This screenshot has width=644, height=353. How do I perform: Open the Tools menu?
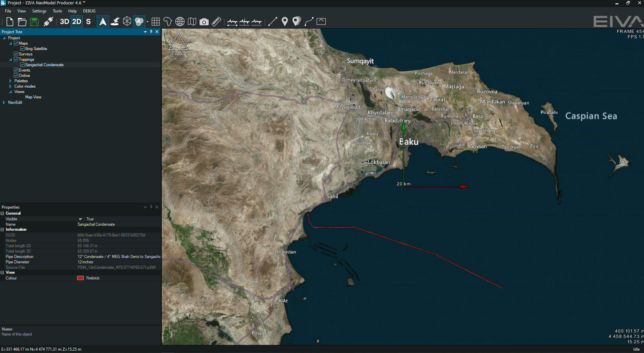coord(57,11)
